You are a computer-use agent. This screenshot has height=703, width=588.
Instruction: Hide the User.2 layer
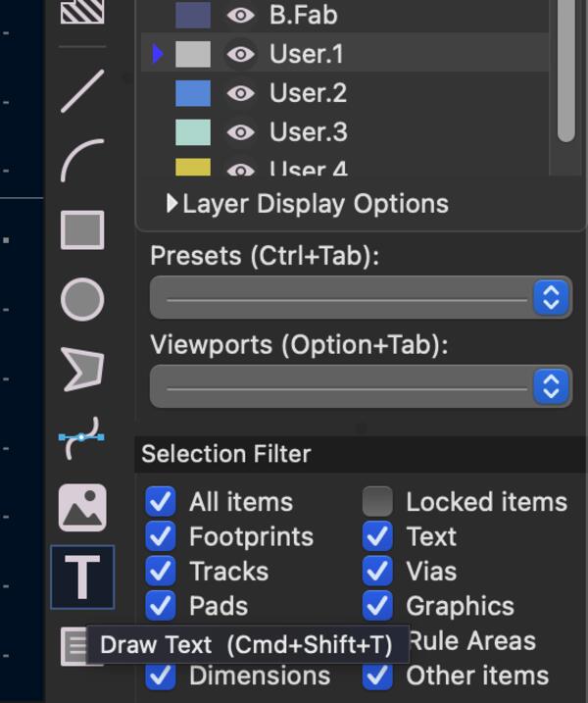(x=240, y=93)
